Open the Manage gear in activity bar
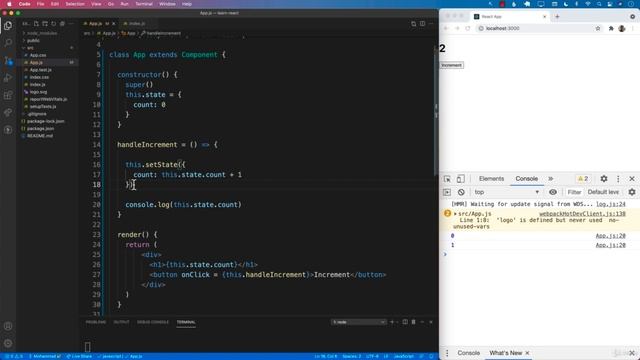This screenshot has height=360, width=640. pyautogui.click(x=8, y=343)
